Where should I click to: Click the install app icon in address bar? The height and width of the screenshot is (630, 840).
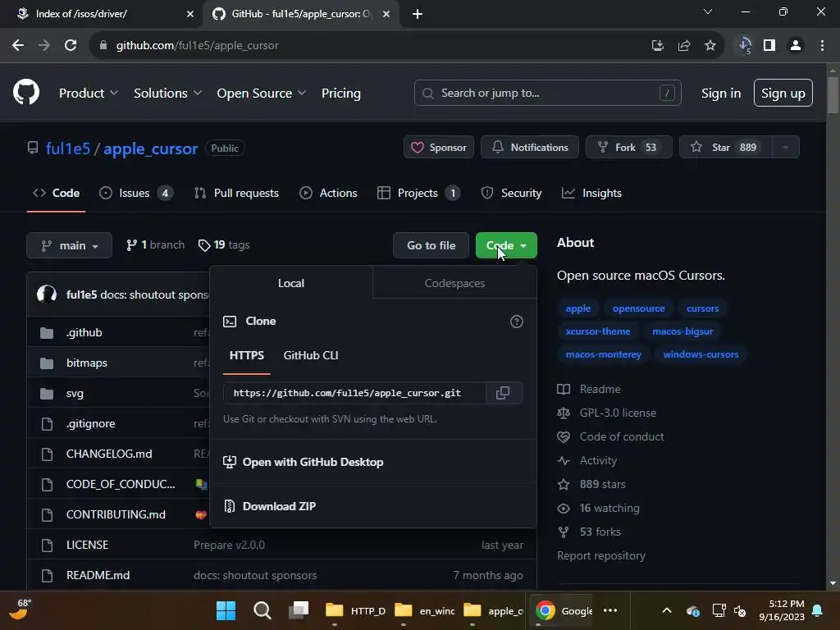pos(658,46)
